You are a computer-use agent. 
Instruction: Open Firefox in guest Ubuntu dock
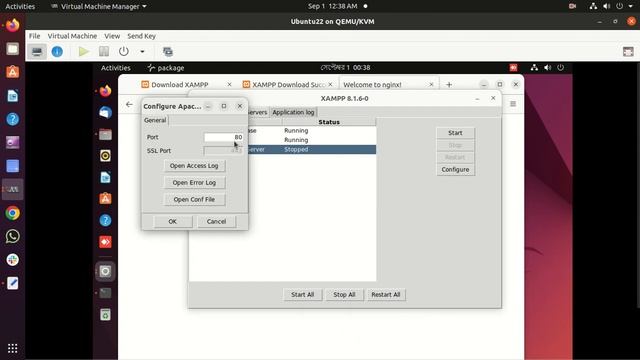pyautogui.click(x=105, y=91)
